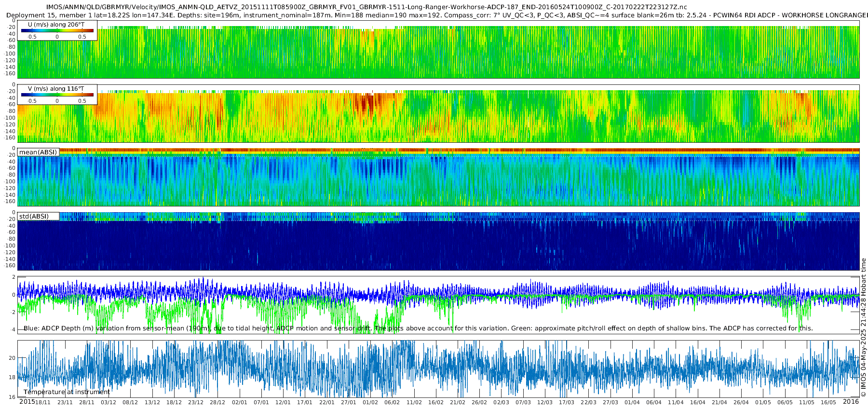Image resolution: width=868 pixels, height=410 pixels.
Task: Click the 06/04 date tick
Action: pos(654,402)
